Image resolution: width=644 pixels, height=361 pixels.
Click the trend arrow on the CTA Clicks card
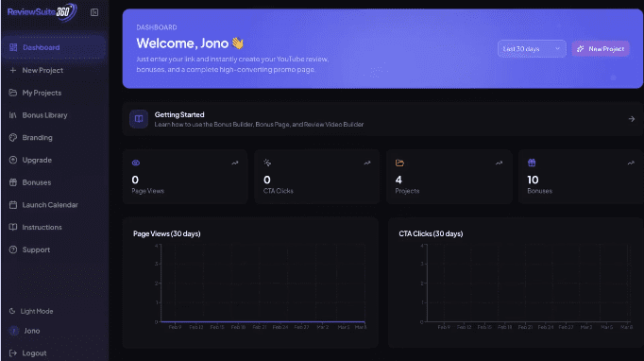(x=367, y=163)
